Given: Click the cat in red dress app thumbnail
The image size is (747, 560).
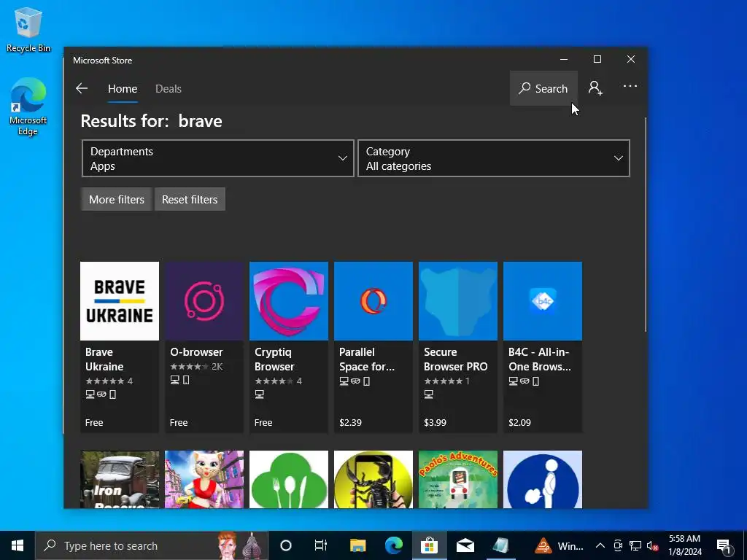Looking at the screenshot, I should click(x=204, y=480).
